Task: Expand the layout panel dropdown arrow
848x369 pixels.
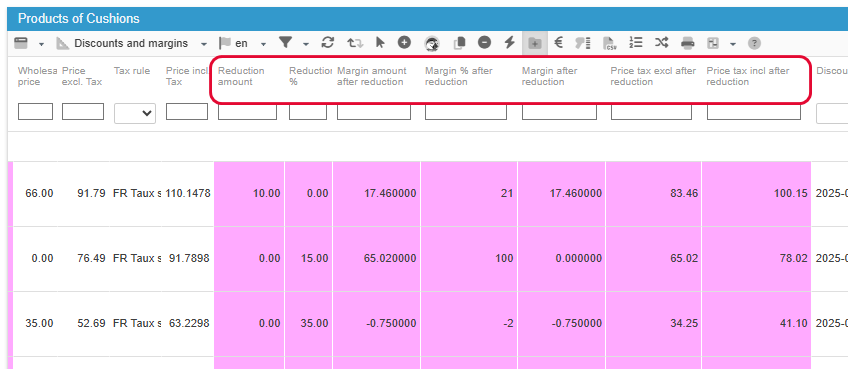Action: click(x=733, y=44)
